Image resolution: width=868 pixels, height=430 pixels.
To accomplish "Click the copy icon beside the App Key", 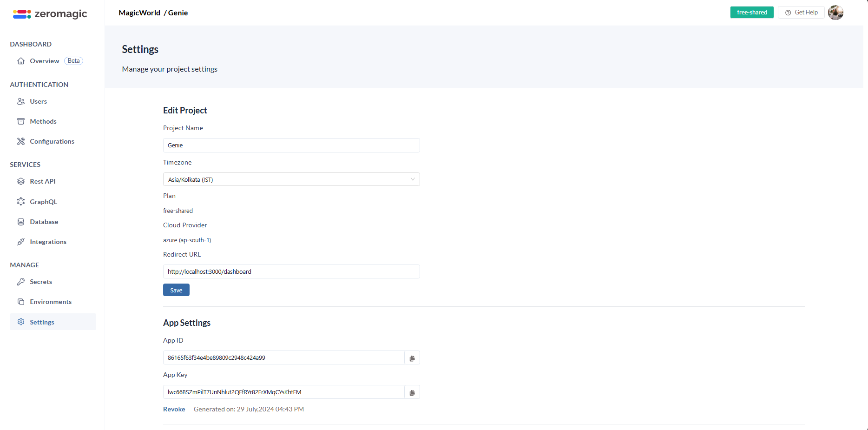I will coord(412,392).
